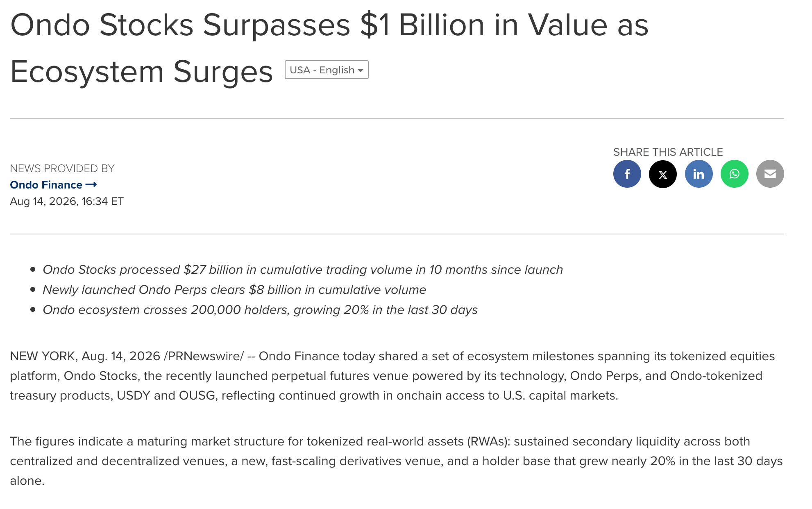Screen dimensions: 812x509
Task: Click the caret in the language selector
Action: click(361, 70)
